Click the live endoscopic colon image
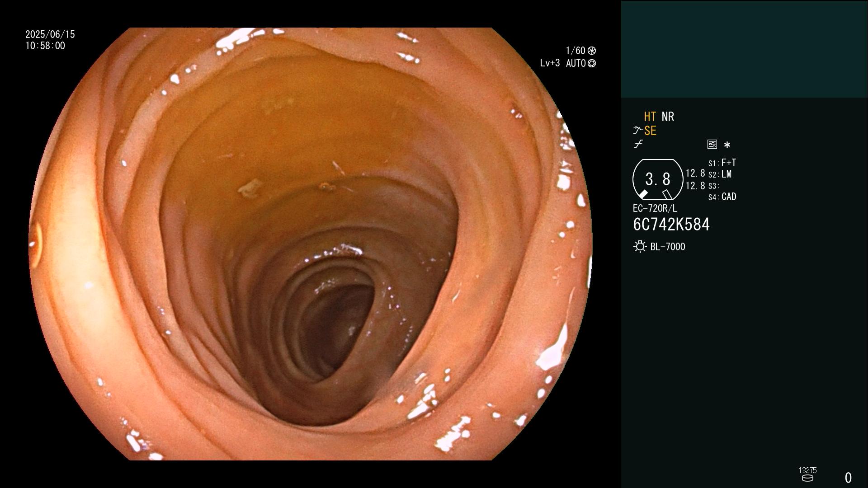The image size is (868, 488). (311, 244)
